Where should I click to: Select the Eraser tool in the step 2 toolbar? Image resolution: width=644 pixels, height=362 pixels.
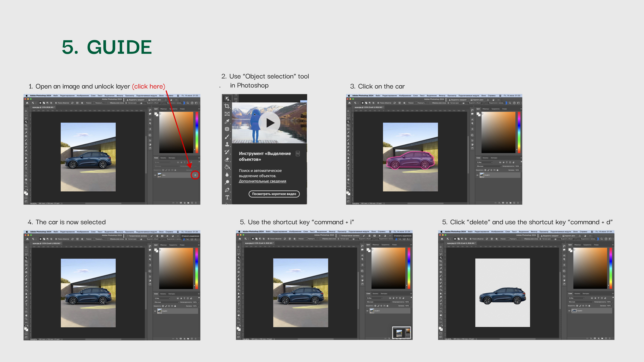click(x=227, y=159)
